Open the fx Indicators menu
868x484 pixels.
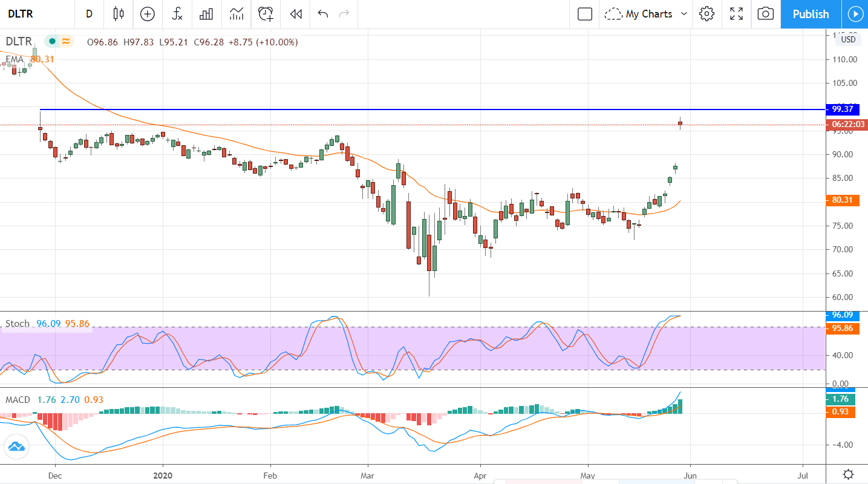(x=177, y=14)
